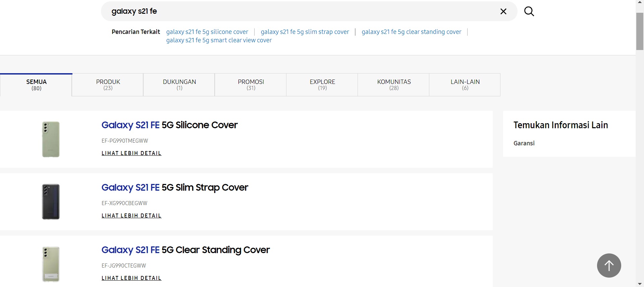Click the vertical scrollbar thumb

(x=640, y=31)
